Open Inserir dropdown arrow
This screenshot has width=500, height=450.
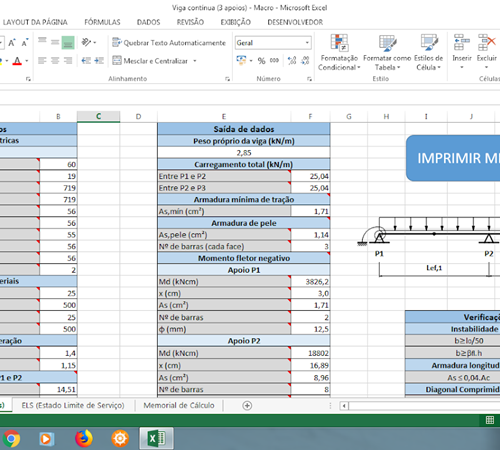coord(462,67)
